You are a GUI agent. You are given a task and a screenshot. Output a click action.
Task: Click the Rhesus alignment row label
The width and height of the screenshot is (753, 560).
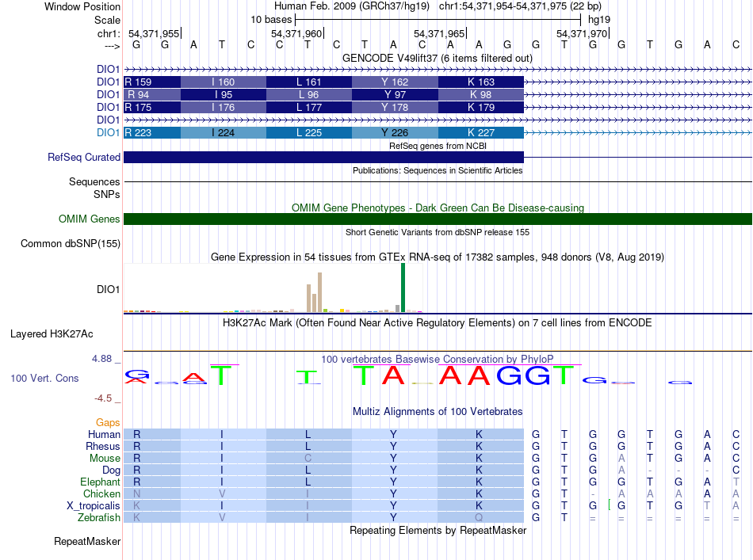pyautogui.click(x=103, y=446)
